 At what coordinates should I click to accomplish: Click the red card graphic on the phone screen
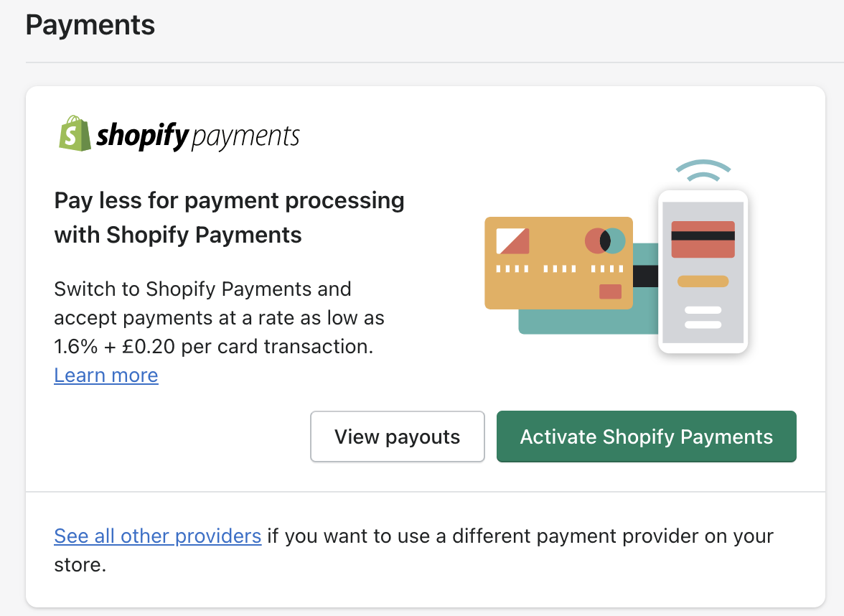(x=703, y=239)
